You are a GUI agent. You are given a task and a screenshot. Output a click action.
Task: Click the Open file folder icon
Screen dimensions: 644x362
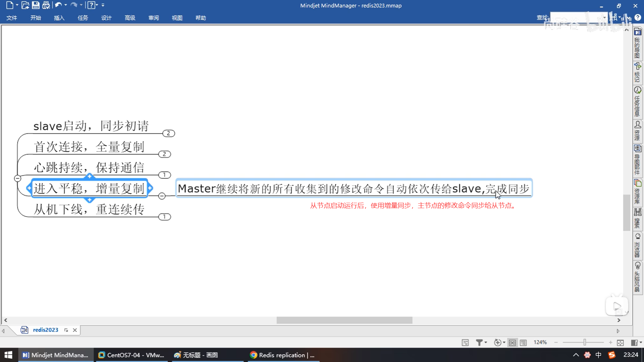click(25, 5)
